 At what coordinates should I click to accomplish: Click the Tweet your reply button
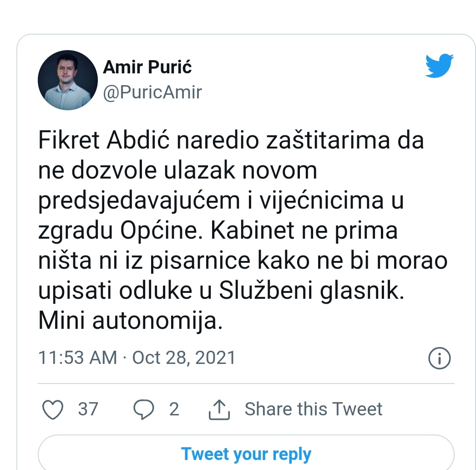[246, 454]
